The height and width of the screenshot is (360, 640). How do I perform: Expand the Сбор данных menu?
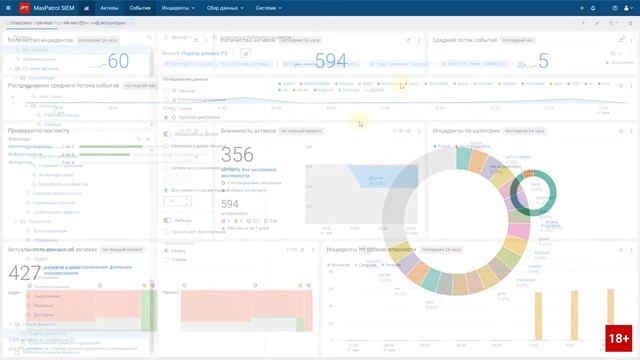225,8
